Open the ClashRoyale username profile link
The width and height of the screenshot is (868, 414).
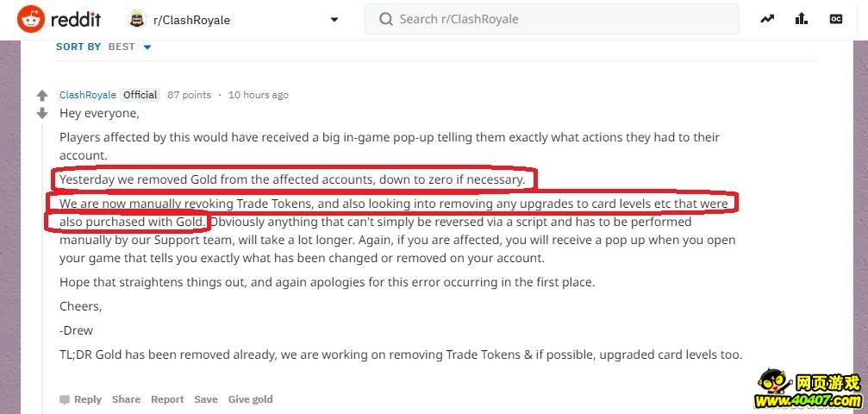pyautogui.click(x=87, y=95)
